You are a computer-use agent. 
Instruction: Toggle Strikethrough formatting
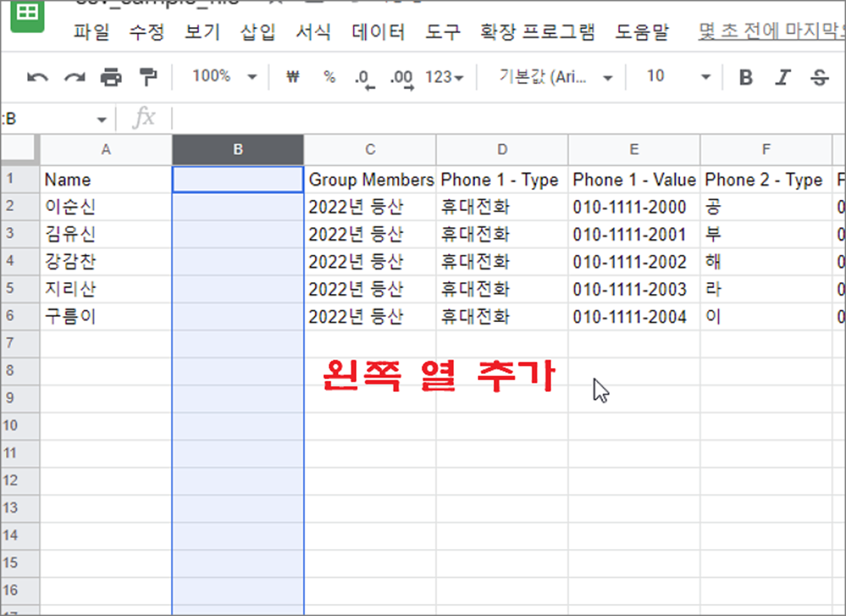click(x=819, y=78)
